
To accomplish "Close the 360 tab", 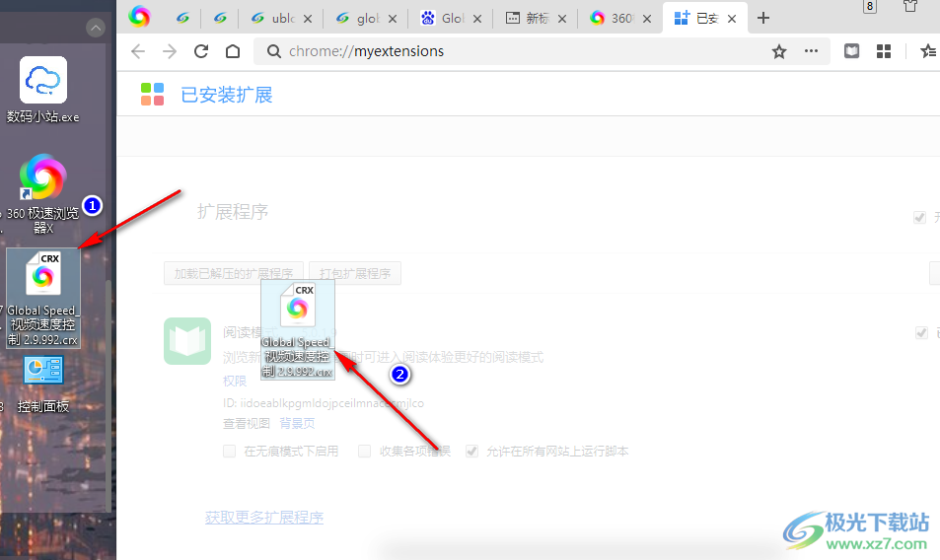I will coord(647,19).
